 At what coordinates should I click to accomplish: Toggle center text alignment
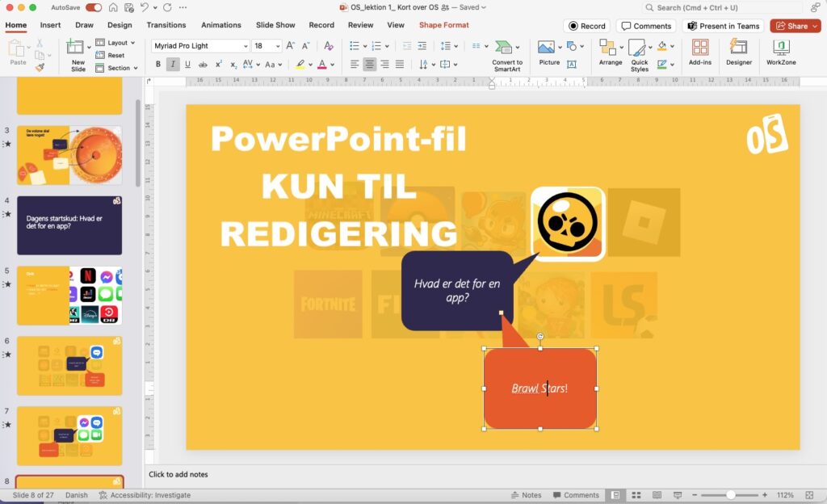click(370, 65)
